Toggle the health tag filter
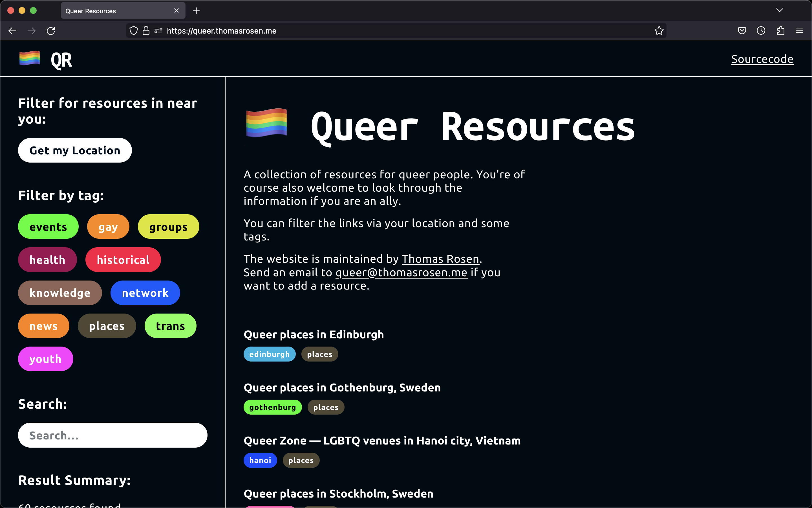The image size is (812, 508). [x=47, y=260]
